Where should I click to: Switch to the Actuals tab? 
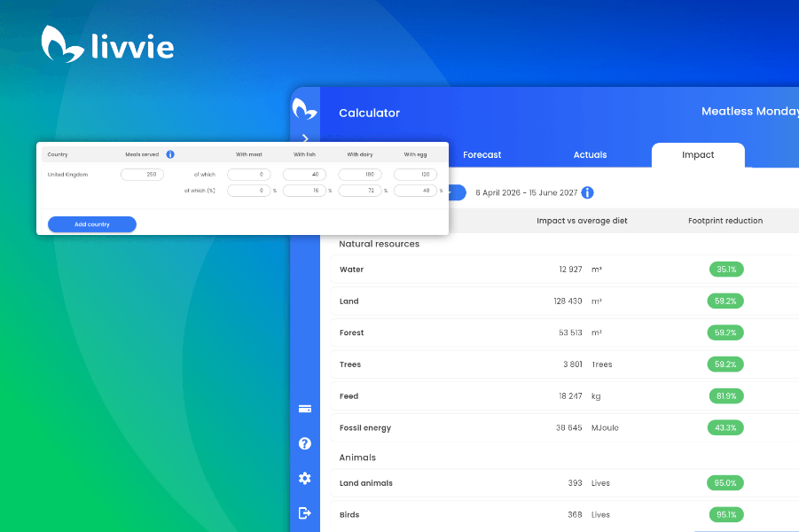click(590, 154)
